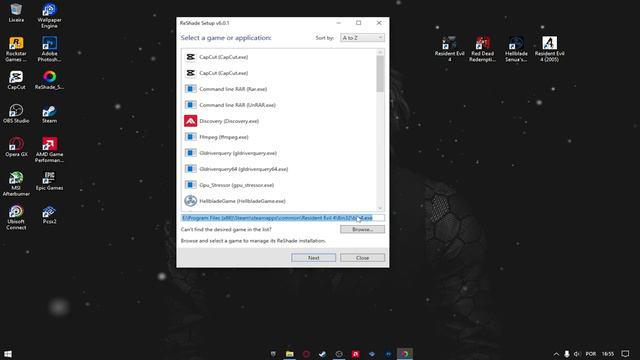This screenshot has width=640, height=360.
Task: Show hidden system tray icons
Action: pos(556,354)
